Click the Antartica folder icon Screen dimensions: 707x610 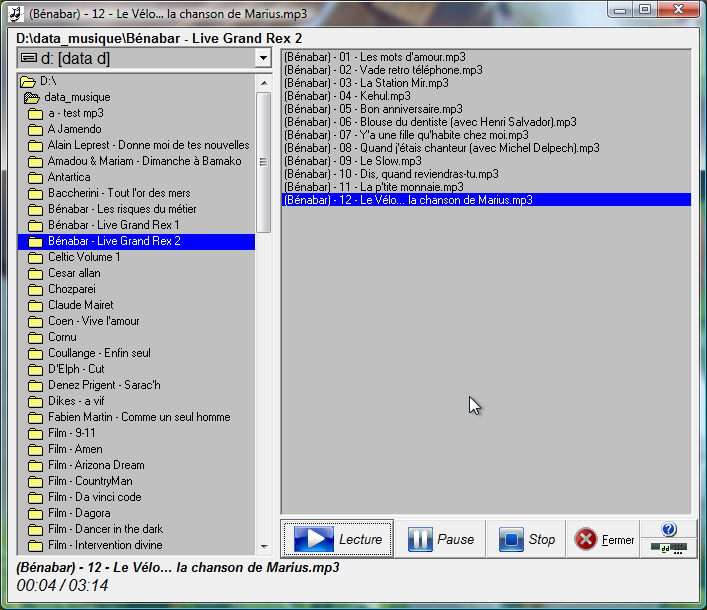(35, 178)
